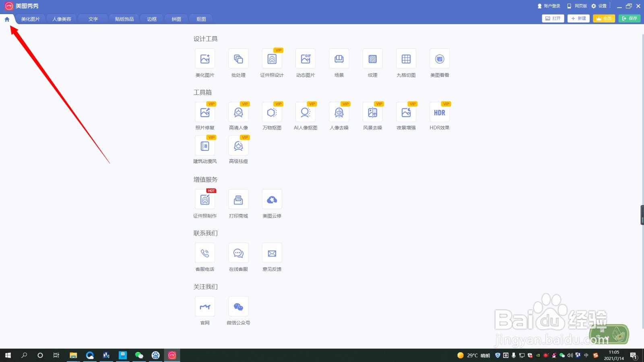Open the 高清人像 tool

click(238, 112)
